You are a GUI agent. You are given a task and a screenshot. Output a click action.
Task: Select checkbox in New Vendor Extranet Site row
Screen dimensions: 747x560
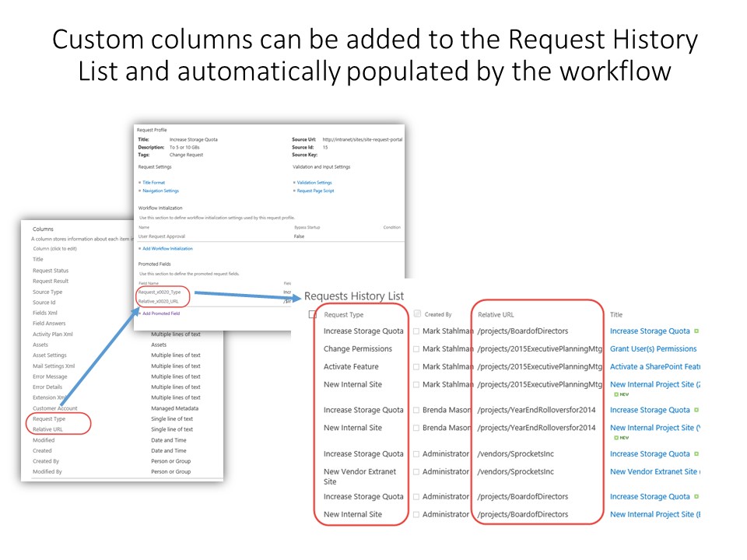(x=416, y=472)
